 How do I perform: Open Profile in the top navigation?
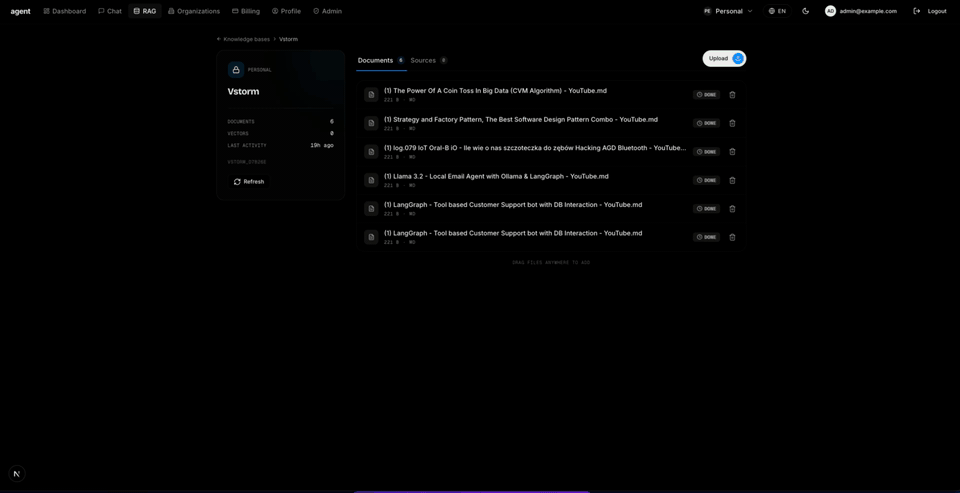[287, 11]
